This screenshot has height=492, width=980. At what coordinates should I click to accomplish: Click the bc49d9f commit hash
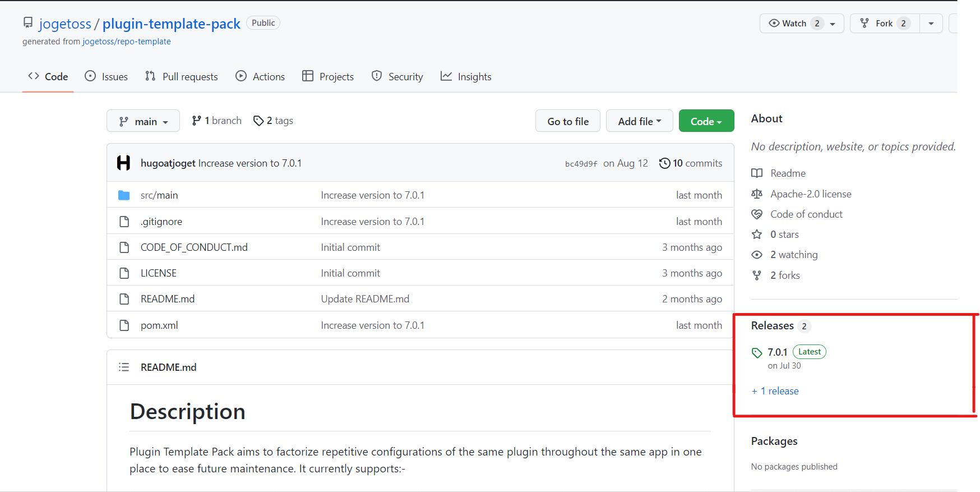(x=581, y=164)
